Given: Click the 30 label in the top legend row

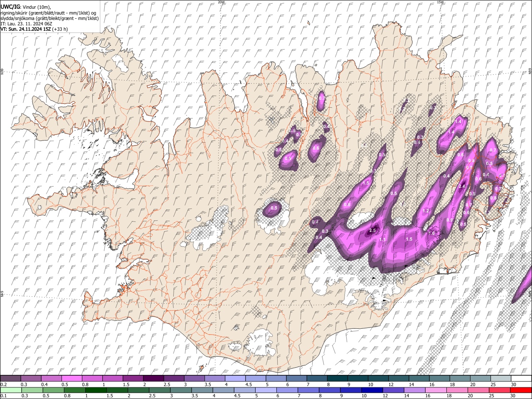Looking at the screenshot, I should click(x=514, y=384).
